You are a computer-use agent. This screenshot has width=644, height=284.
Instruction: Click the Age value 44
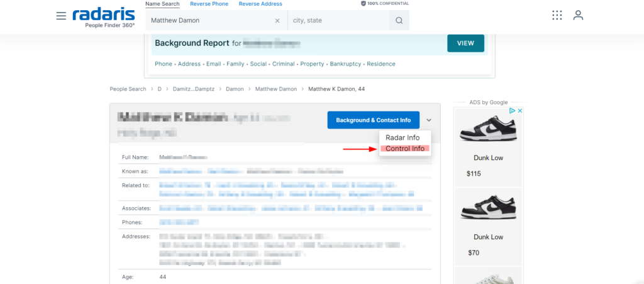163,277
